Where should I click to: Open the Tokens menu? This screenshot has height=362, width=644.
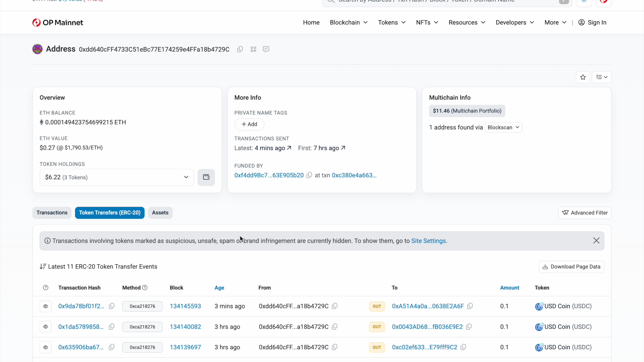tap(392, 22)
